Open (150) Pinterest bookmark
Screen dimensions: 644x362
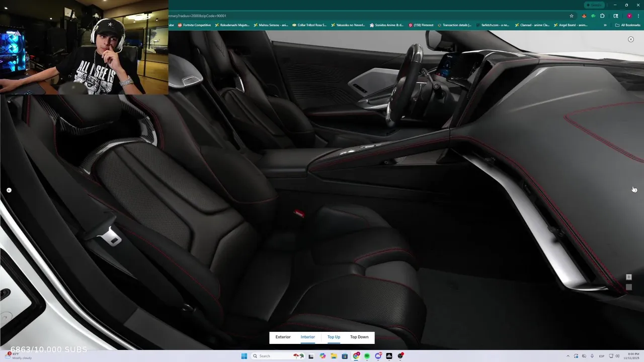point(421,25)
